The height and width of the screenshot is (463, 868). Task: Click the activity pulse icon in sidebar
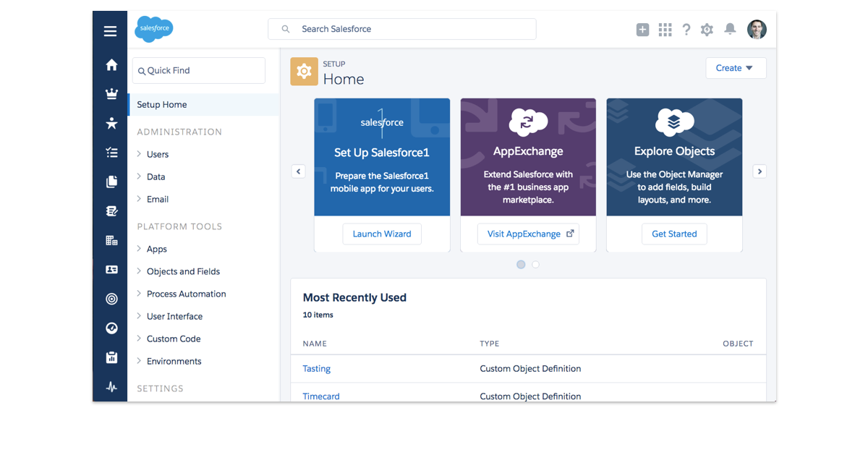tap(111, 386)
